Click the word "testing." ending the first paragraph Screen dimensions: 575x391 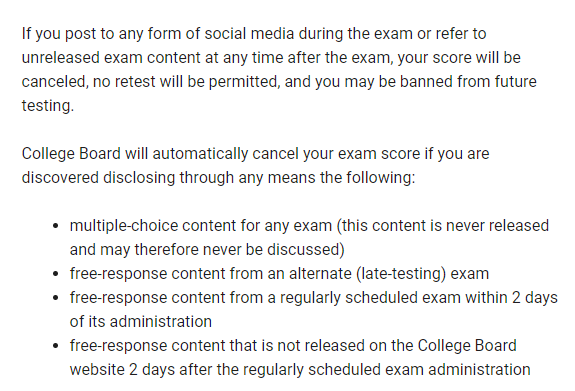(48, 106)
